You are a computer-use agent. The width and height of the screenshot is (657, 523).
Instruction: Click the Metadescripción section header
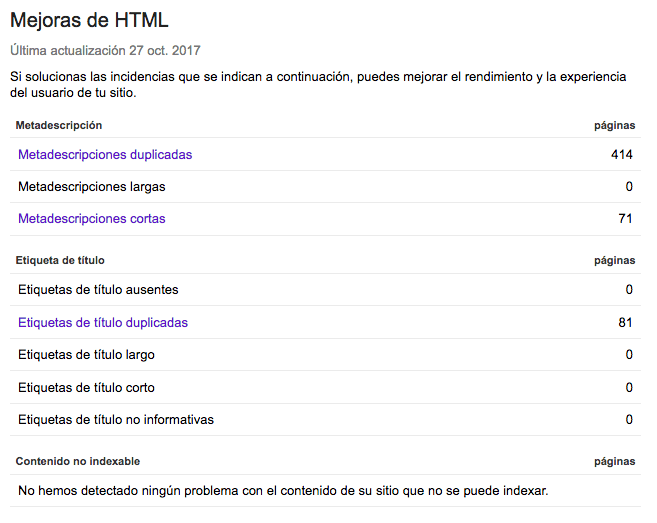coord(59,125)
